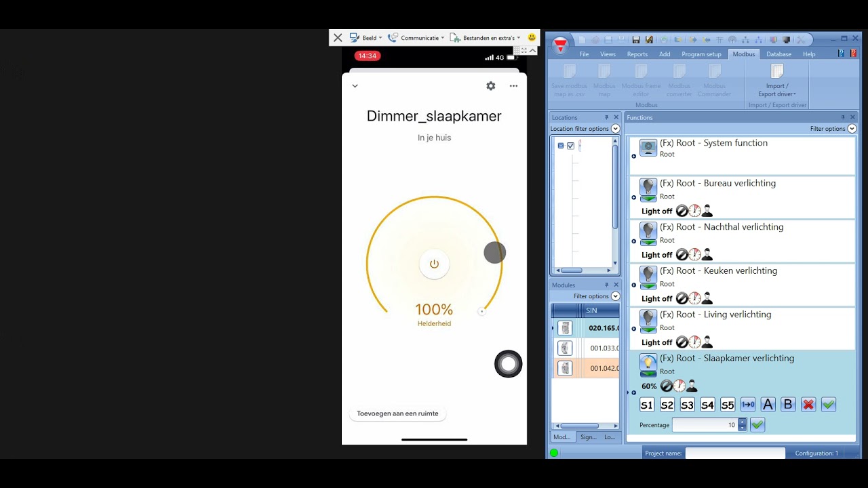The height and width of the screenshot is (488, 868).
Task: Open the Views ribbon tab
Action: tap(608, 54)
